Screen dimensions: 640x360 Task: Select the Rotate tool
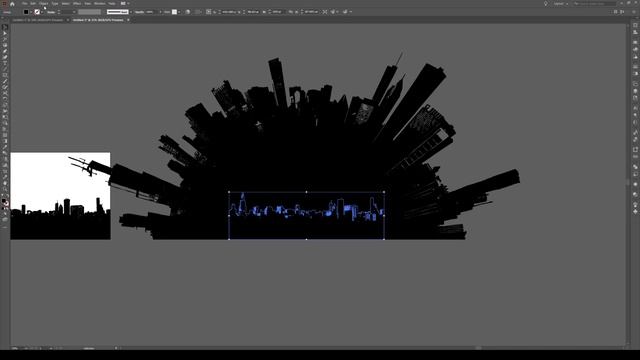pyautogui.click(x=5, y=99)
